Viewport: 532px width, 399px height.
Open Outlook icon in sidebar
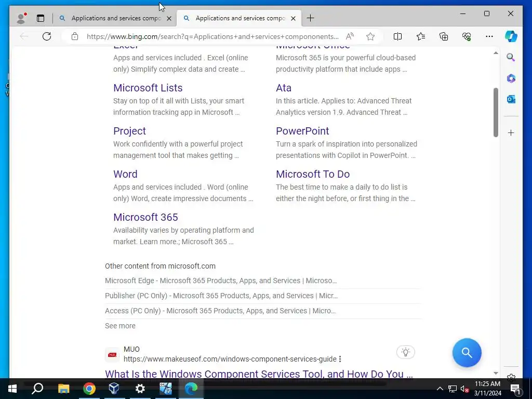(x=511, y=99)
